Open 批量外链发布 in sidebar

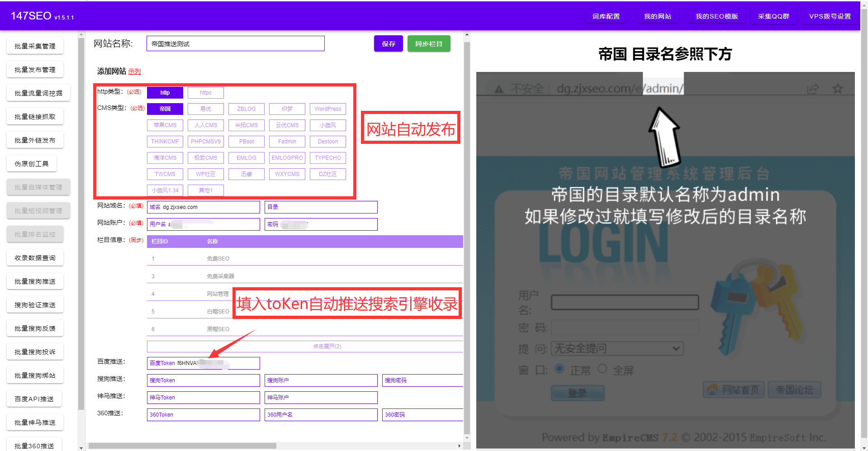[35, 140]
